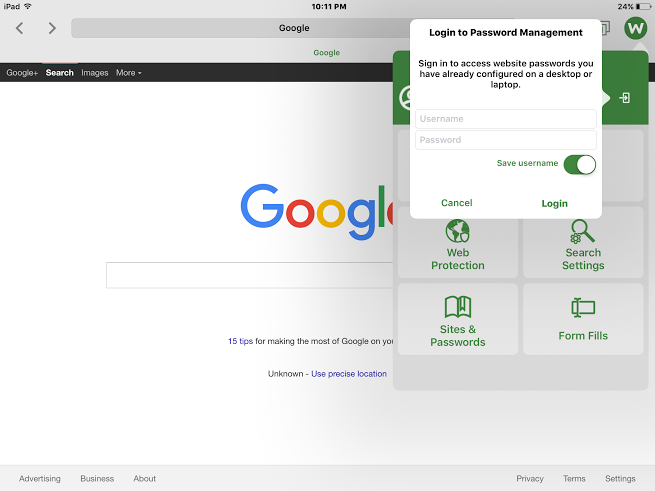
Task: Open the Terms footer link
Action: 574,478
